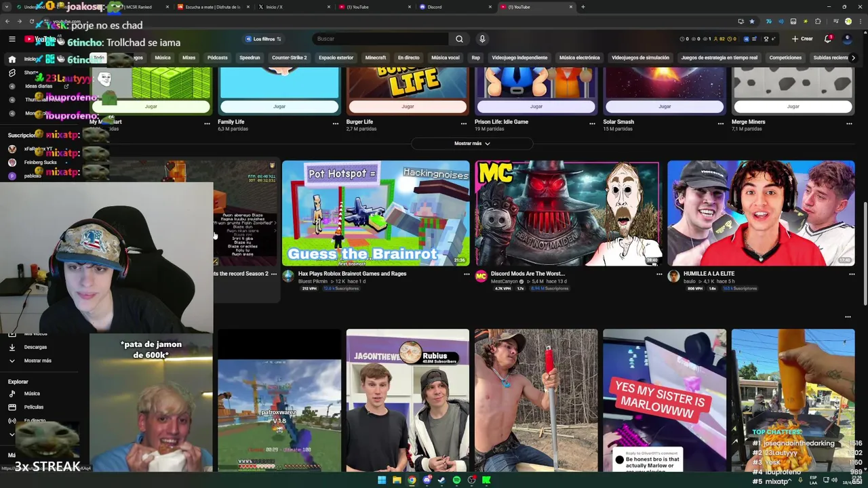Screen dimensions: 868x488
Task: Open three-dot menu of HUMILLE A LA ELITE video
Action: [x=852, y=274]
